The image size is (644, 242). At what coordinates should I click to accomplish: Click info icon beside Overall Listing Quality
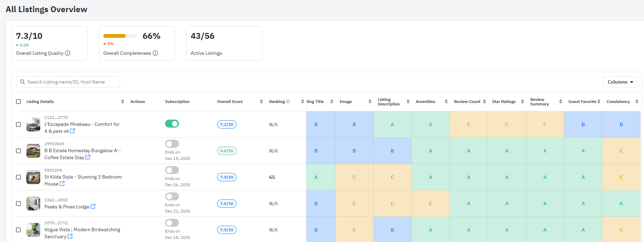(68, 53)
